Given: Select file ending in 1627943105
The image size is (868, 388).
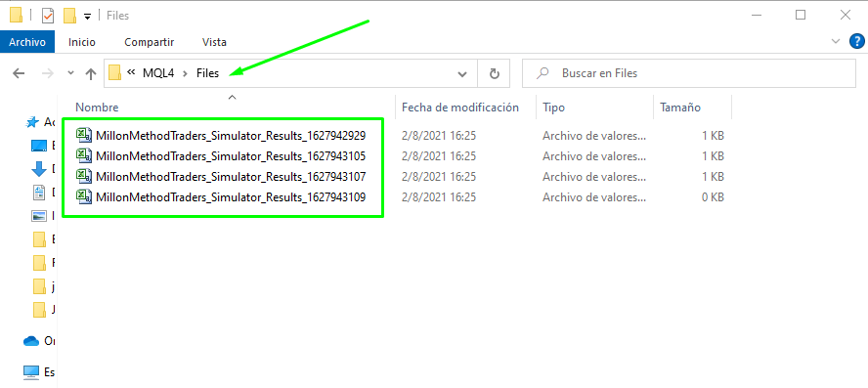Looking at the screenshot, I should [231, 155].
